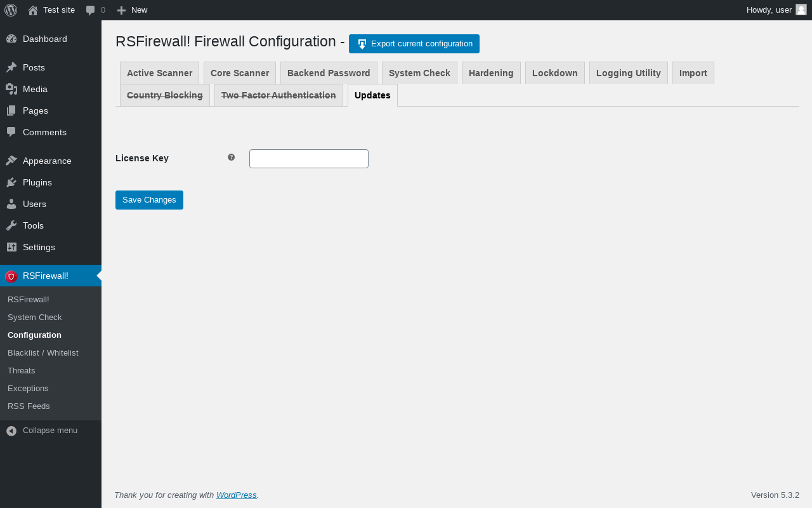The height and width of the screenshot is (508, 812).
Task: Focus the License Key input field
Action: 309,159
